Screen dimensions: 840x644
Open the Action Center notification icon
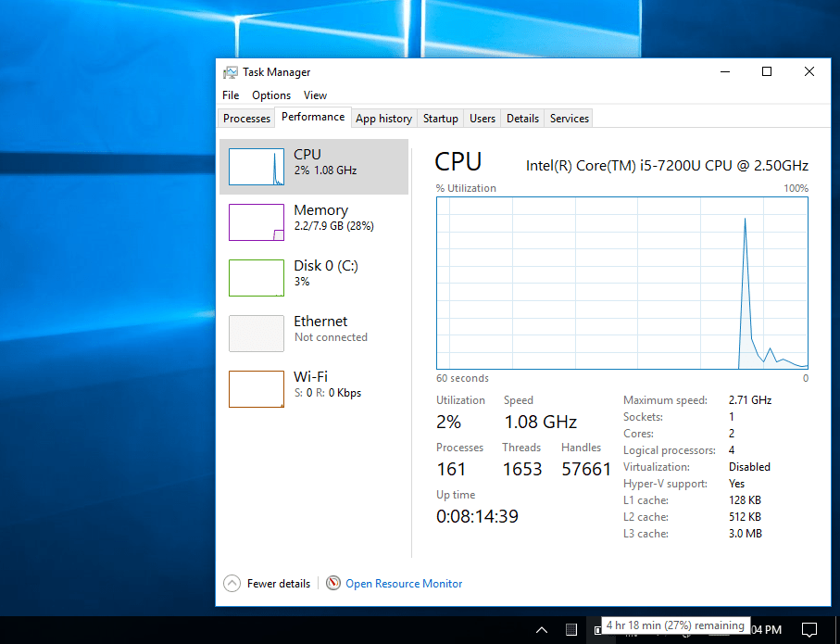tap(809, 629)
